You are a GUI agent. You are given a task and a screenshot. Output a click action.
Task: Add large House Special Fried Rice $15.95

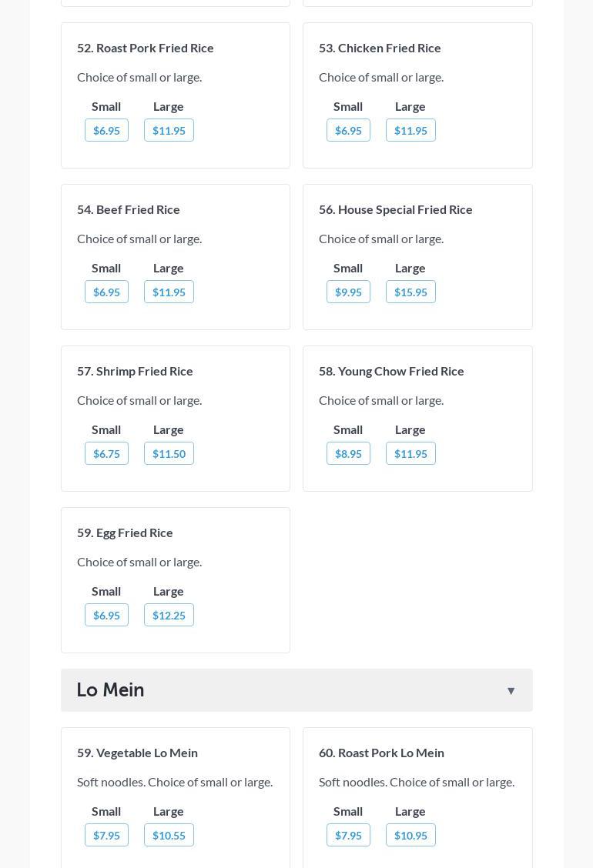[410, 292]
